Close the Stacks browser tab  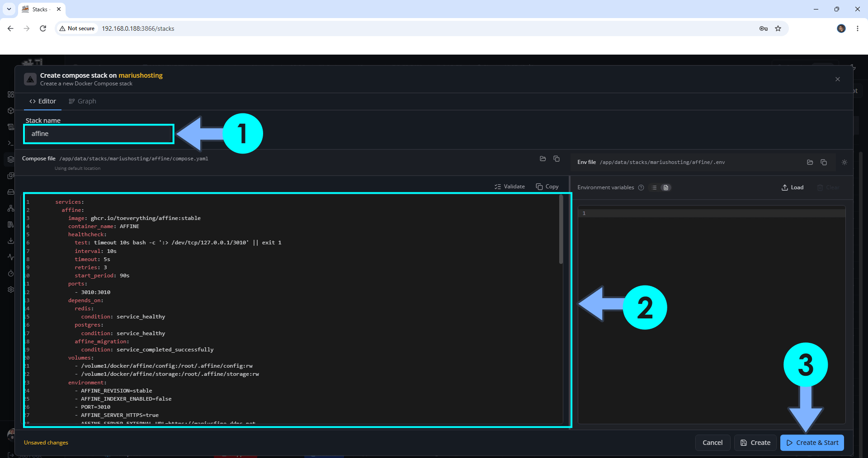(x=59, y=9)
